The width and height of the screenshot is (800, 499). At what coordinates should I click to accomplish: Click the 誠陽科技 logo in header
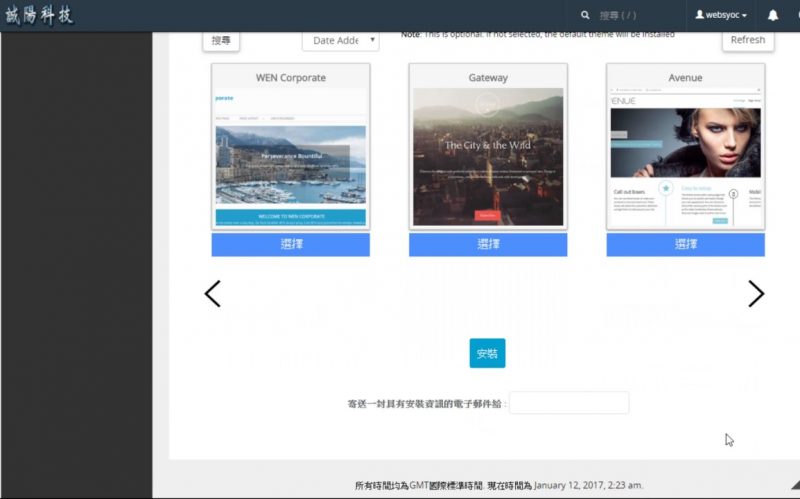click(40, 15)
